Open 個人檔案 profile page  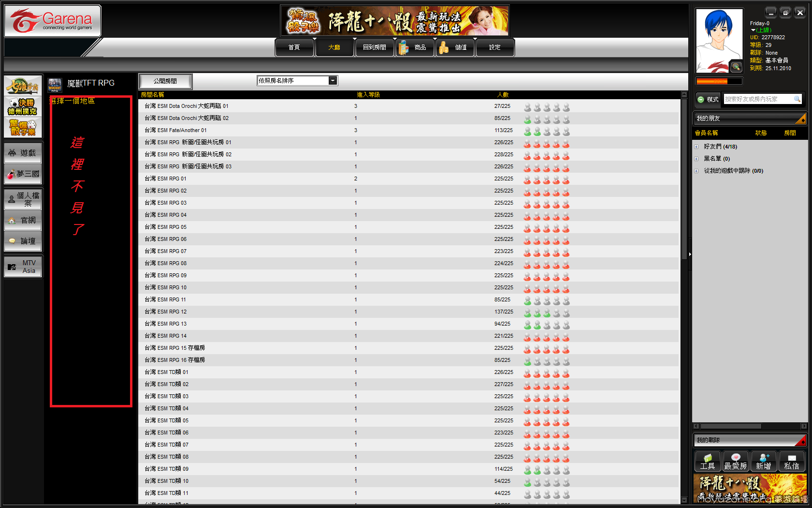point(23,199)
